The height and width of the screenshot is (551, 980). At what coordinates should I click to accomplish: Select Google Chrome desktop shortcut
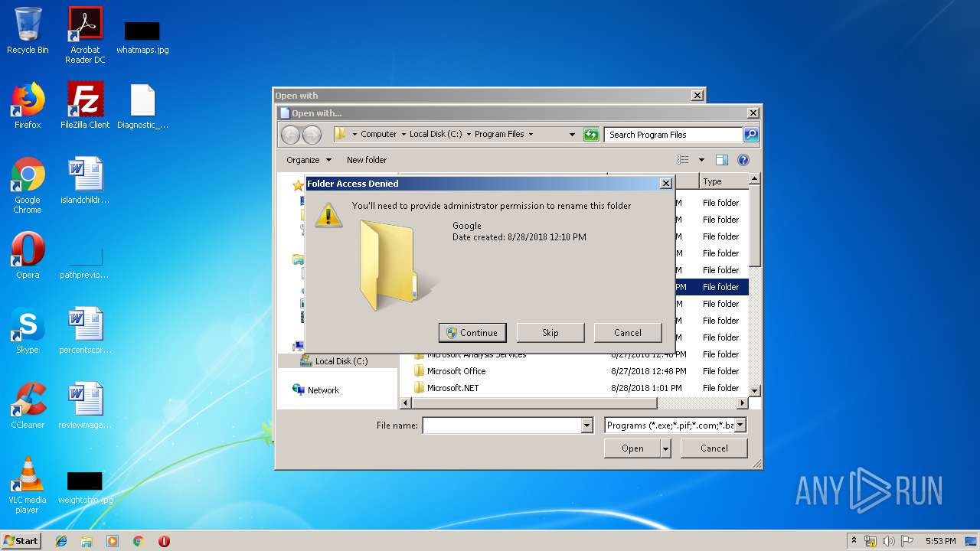pos(28,185)
